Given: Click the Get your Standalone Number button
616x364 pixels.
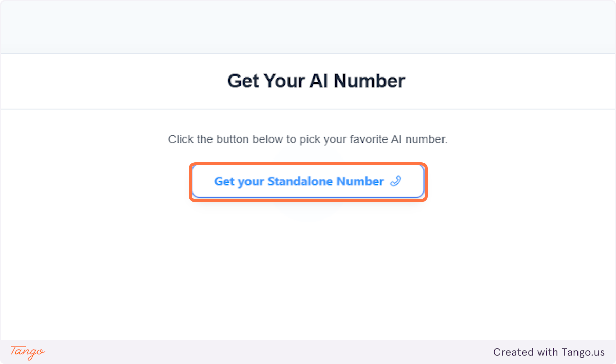Looking at the screenshot, I should [x=307, y=181].
